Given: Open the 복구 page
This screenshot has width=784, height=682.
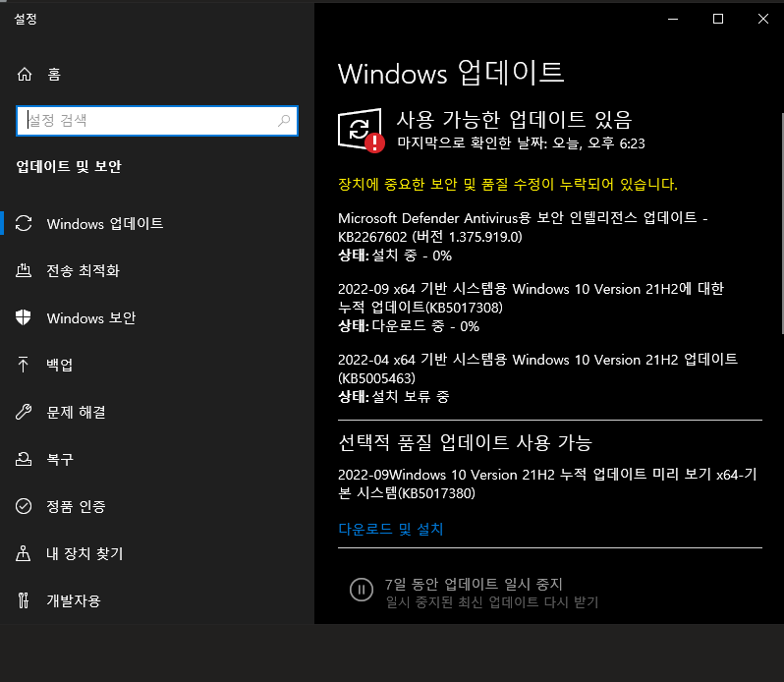Looking at the screenshot, I should pyautogui.click(x=157, y=459).
